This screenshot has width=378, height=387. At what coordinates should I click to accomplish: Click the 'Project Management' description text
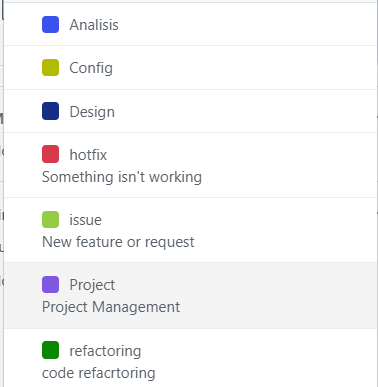pyautogui.click(x=111, y=307)
